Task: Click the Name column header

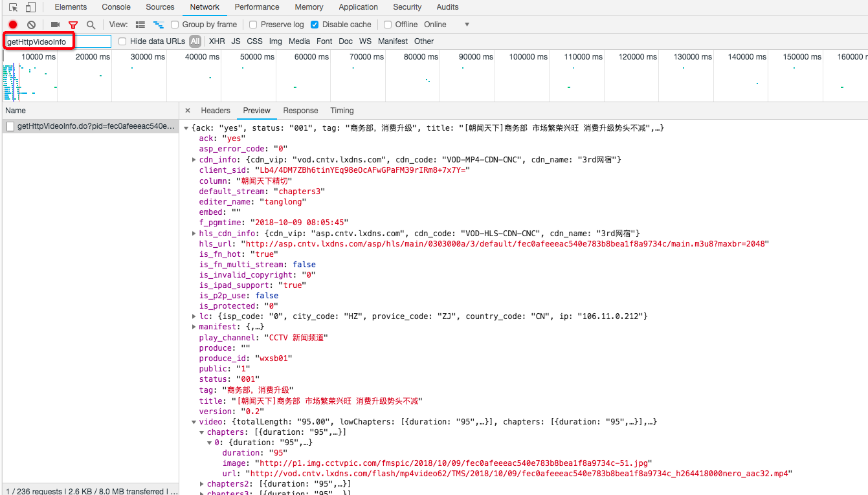Action: click(x=91, y=111)
